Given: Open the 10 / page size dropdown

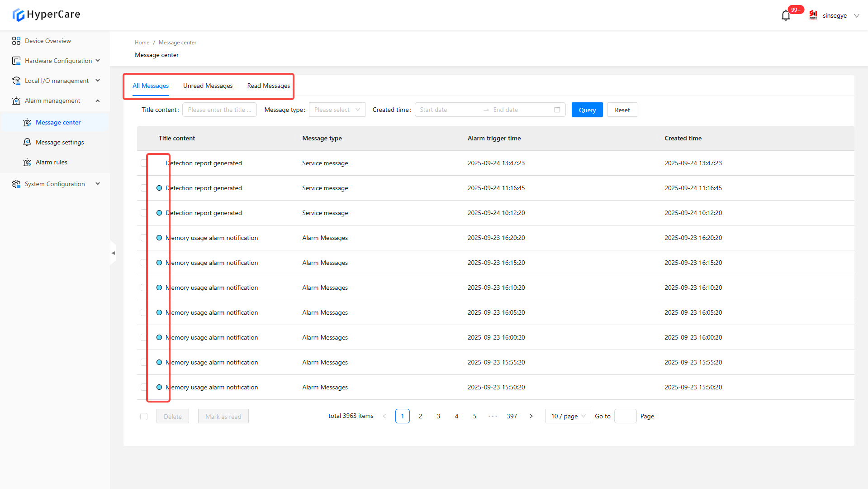Looking at the screenshot, I should click(x=568, y=416).
